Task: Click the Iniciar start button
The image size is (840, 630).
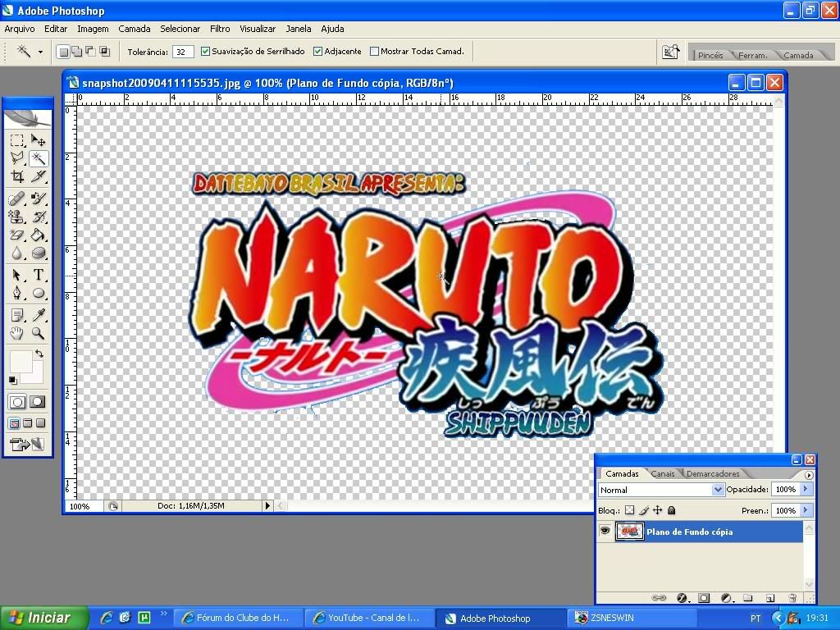Action: (x=39, y=618)
